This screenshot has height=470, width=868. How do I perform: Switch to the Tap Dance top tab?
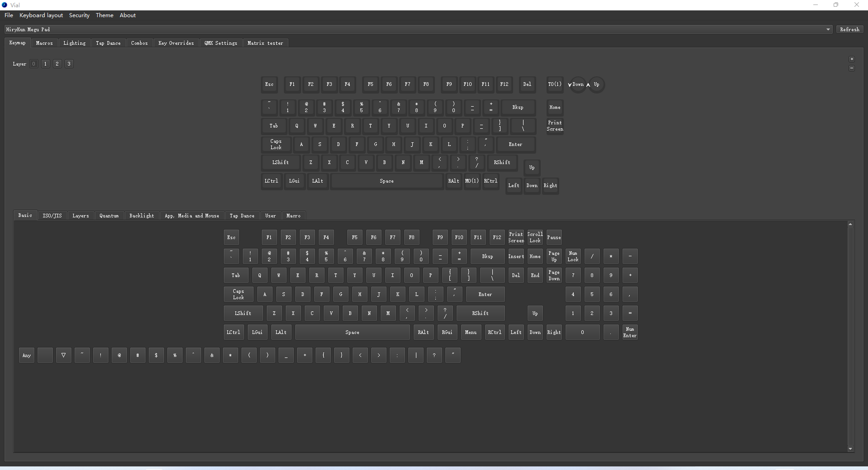click(x=108, y=43)
